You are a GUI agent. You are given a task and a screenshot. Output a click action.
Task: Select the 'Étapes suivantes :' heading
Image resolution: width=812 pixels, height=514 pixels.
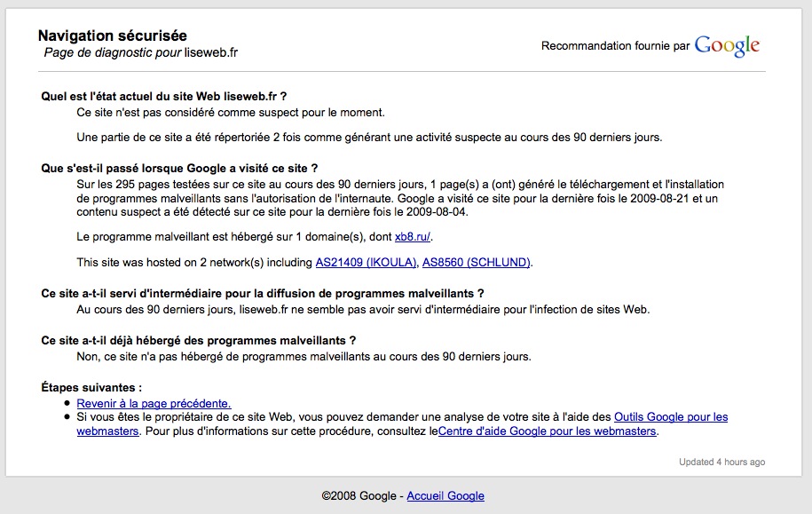91,388
